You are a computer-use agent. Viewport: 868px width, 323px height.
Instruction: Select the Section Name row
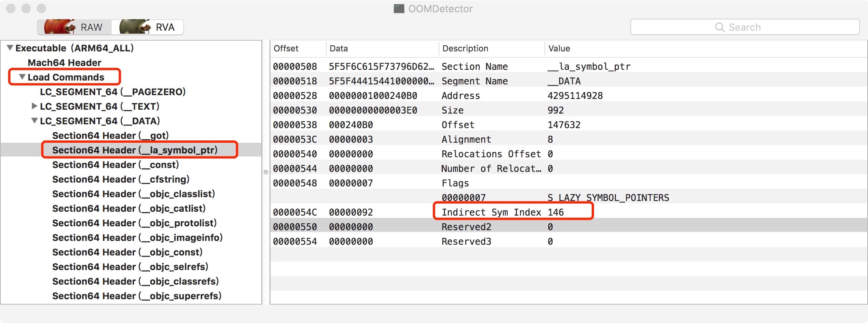click(x=474, y=66)
